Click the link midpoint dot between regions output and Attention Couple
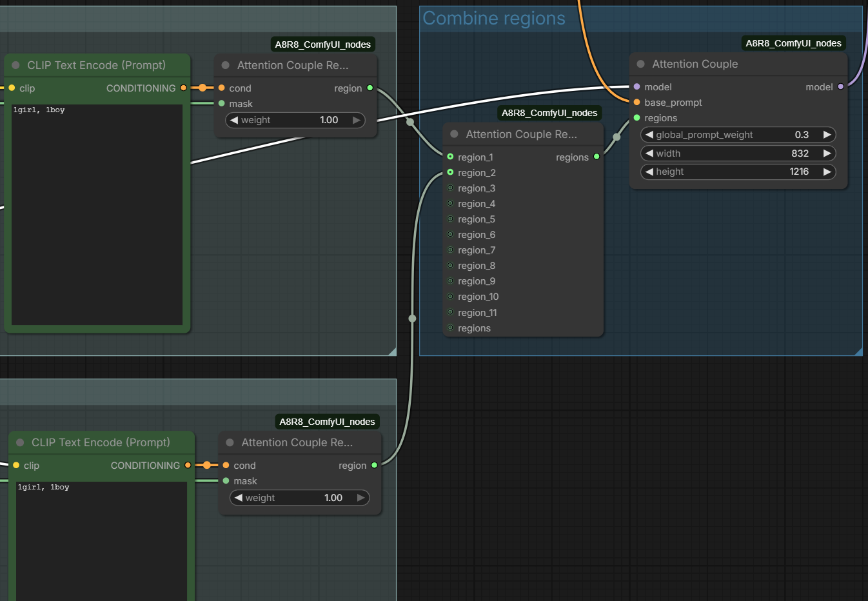 pyautogui.click(x=616, y=137)
